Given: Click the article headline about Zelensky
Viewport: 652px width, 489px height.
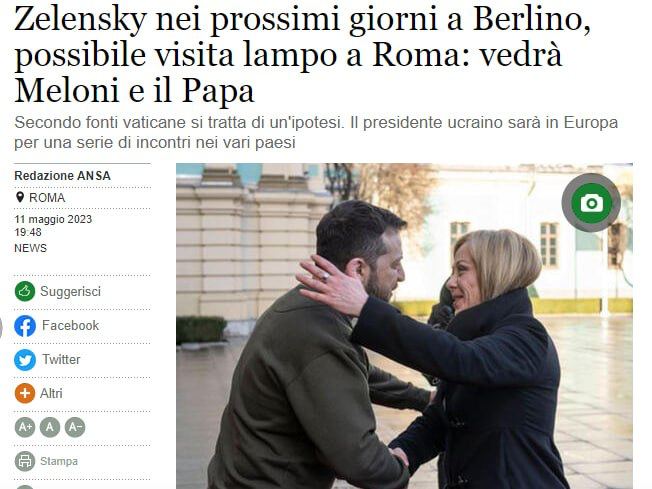Looking at the screenshot, I should point(303,55).
